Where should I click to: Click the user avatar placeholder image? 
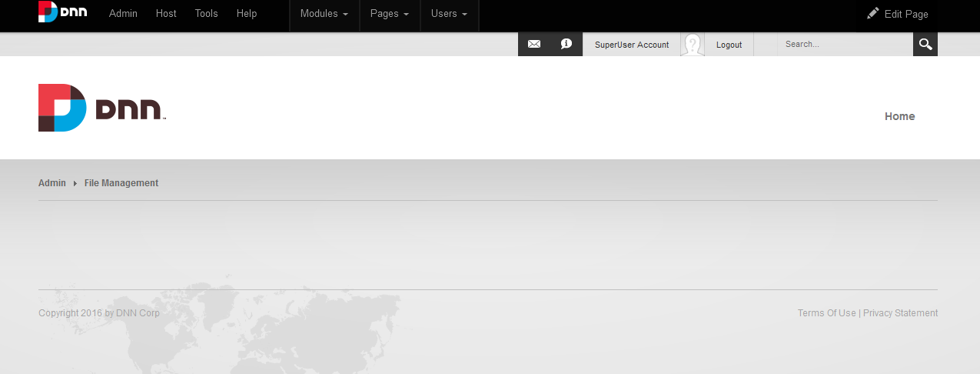[693, 45]
